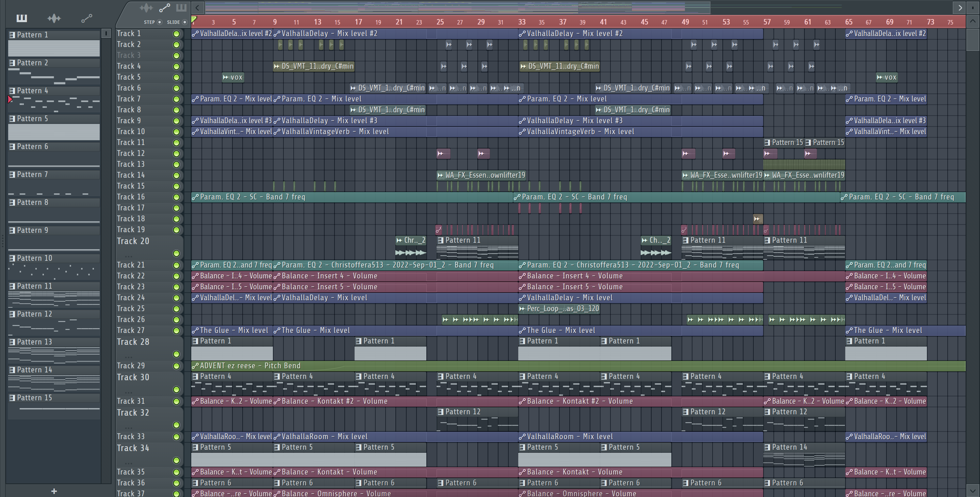Click the small button at top-right of playlist
This screenshot has height=497, width=980.
click(973, 7)
